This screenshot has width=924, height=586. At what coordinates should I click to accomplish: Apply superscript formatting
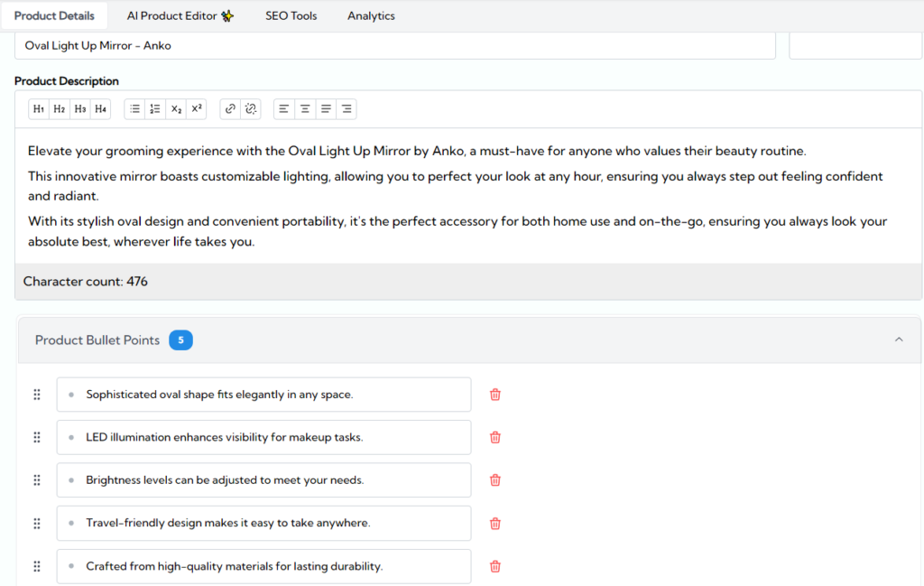(x=197, y=109)
